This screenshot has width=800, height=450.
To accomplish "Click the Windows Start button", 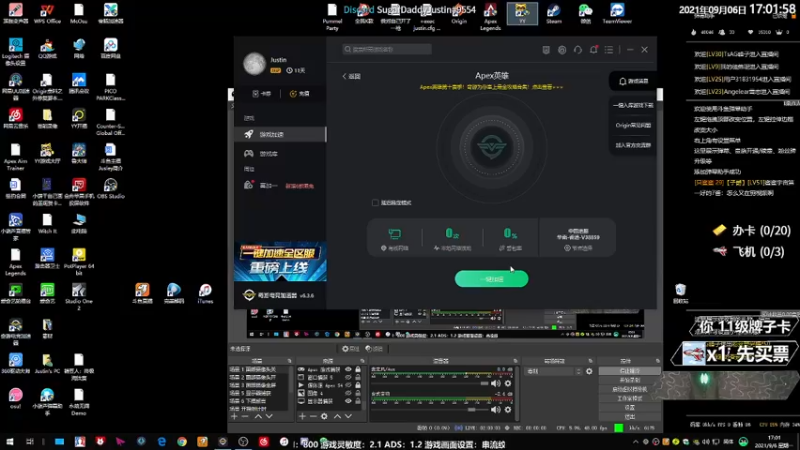I will 10,442.
